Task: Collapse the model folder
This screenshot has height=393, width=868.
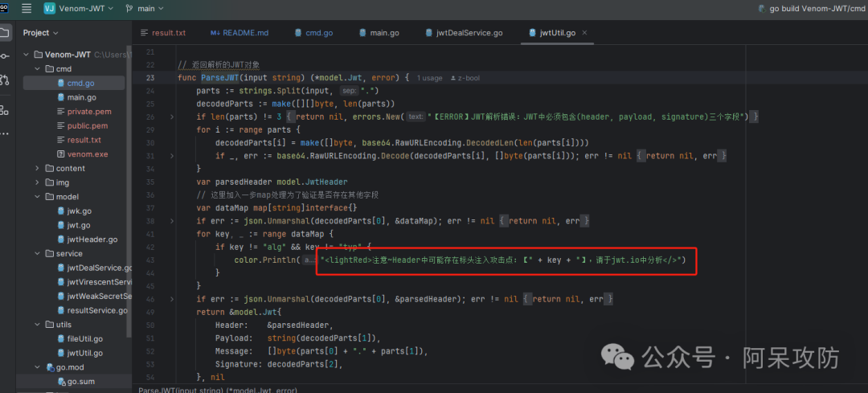Action: (37, 196)
